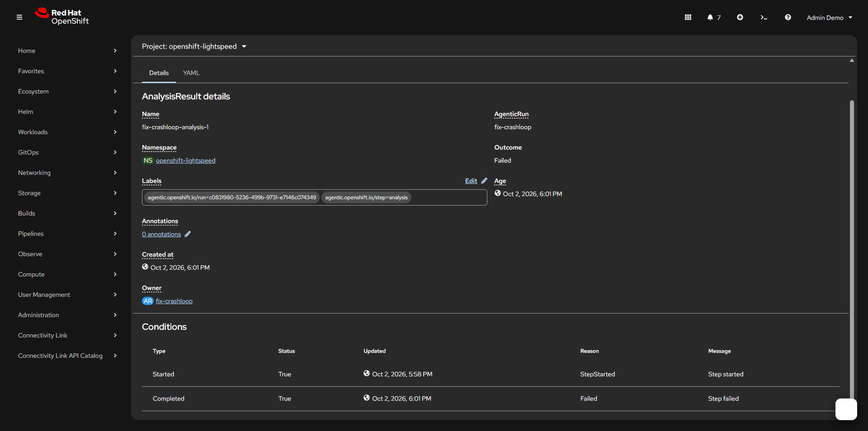
Task: Select the Details tab
Action: pos(159,73)
